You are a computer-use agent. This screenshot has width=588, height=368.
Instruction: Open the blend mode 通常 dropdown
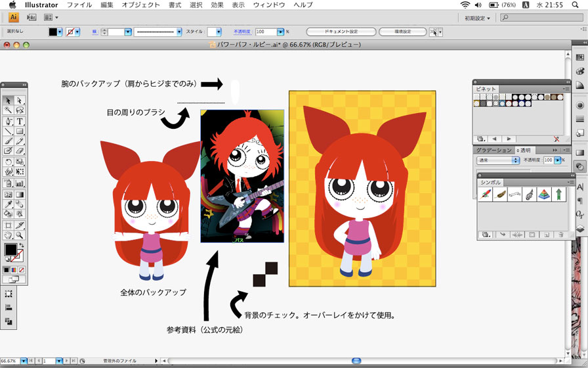[x=497, y=160]
